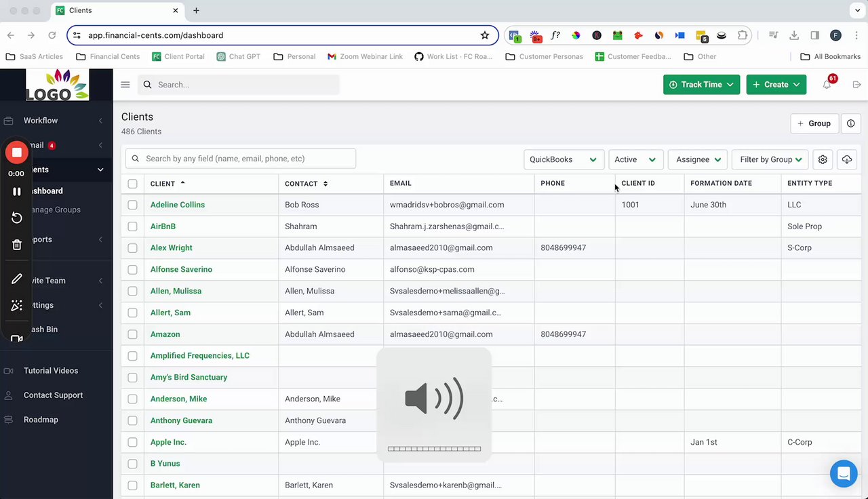The width and height of the screenshot is (868, 499).
Task: Tick the Amazon row checkbox
Action: [x=132, y=334]
